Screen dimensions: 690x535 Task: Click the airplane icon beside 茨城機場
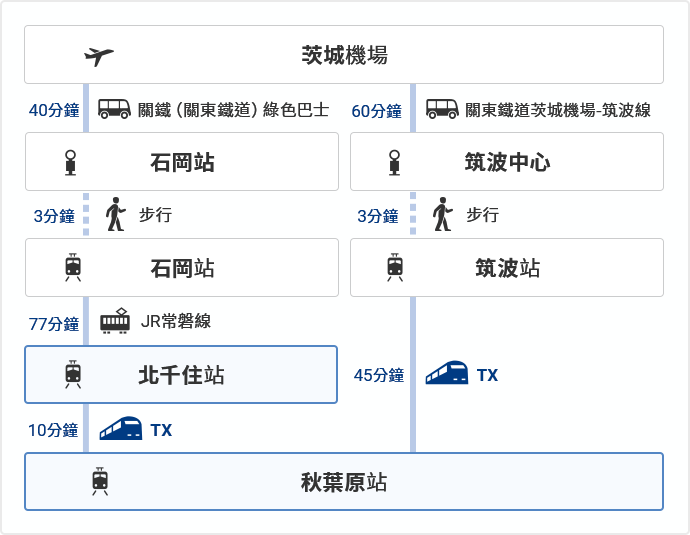tap(99, 56)
